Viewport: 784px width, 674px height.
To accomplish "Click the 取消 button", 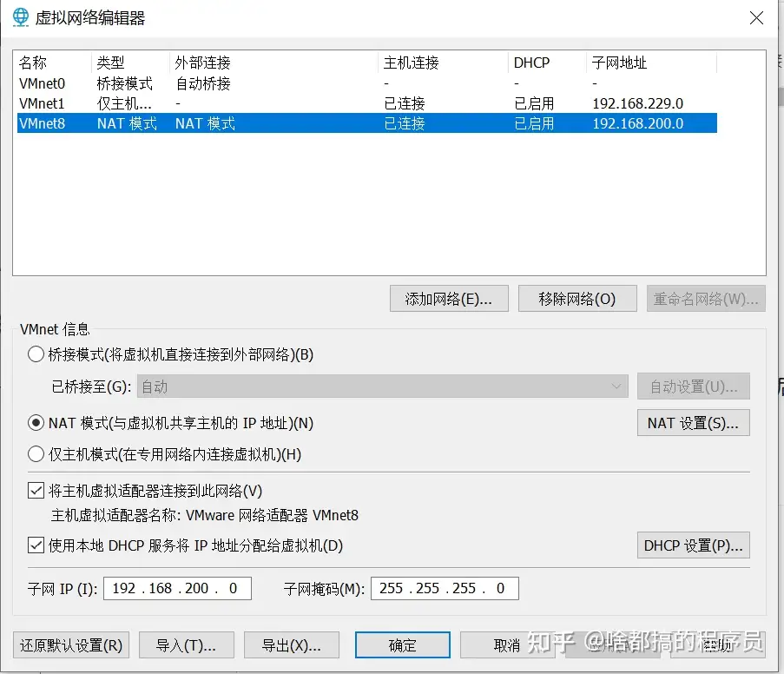I will pos(508,645).
